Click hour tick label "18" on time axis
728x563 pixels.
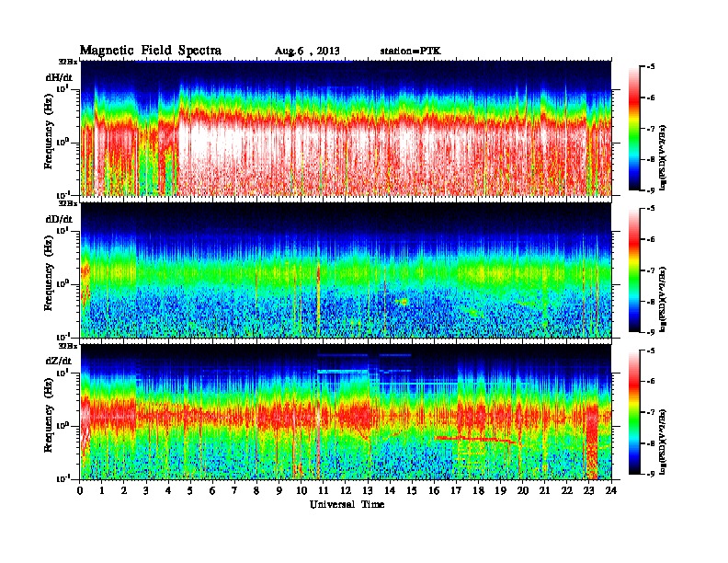478,490
